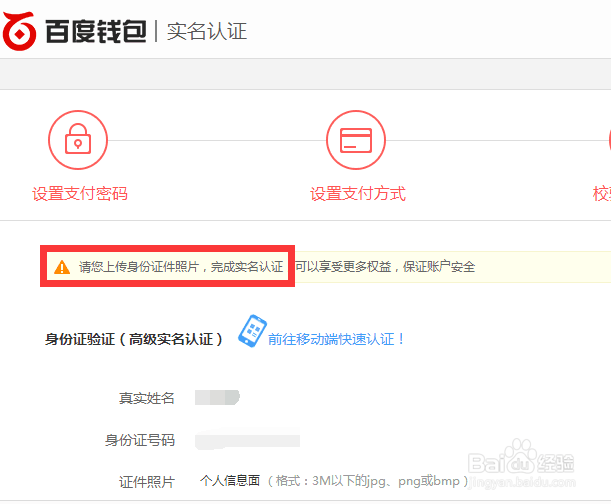Viewport: 611px width, 504px height.
Task: Click the blurred real name value
Action: pyautogui.click(x=217, y=398)
